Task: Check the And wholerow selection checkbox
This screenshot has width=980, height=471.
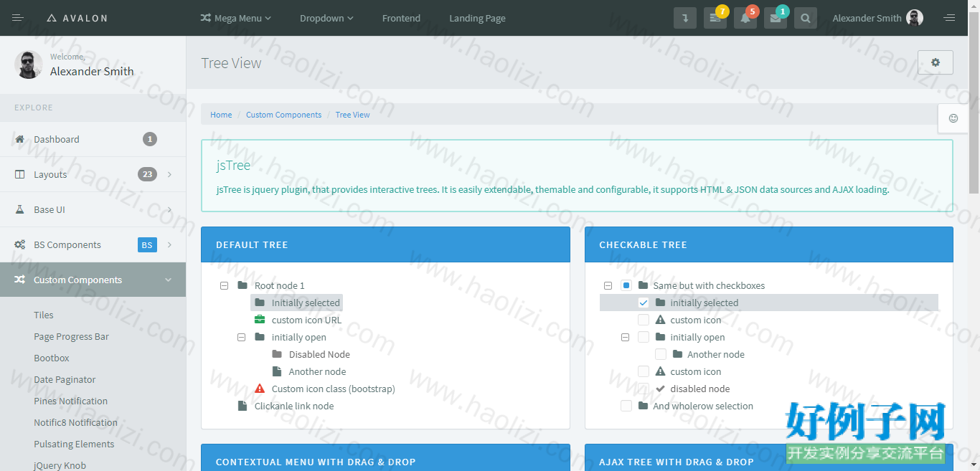Action: (x=626, y=406)
